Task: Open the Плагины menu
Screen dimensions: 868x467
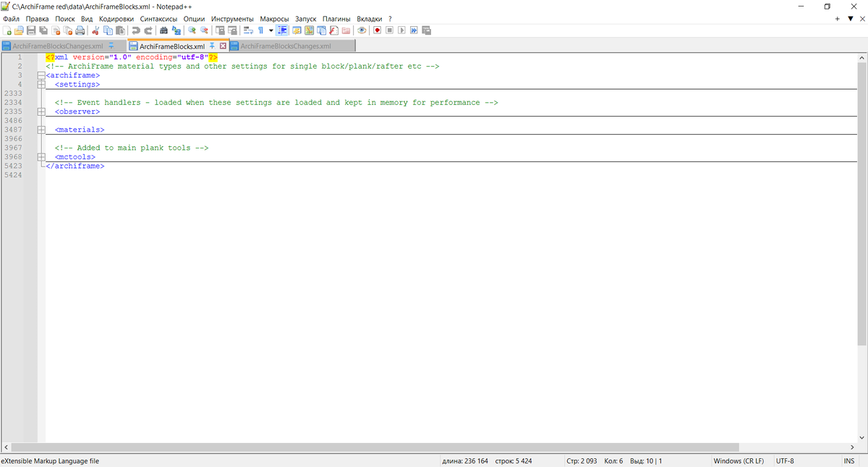Action: 336,19
